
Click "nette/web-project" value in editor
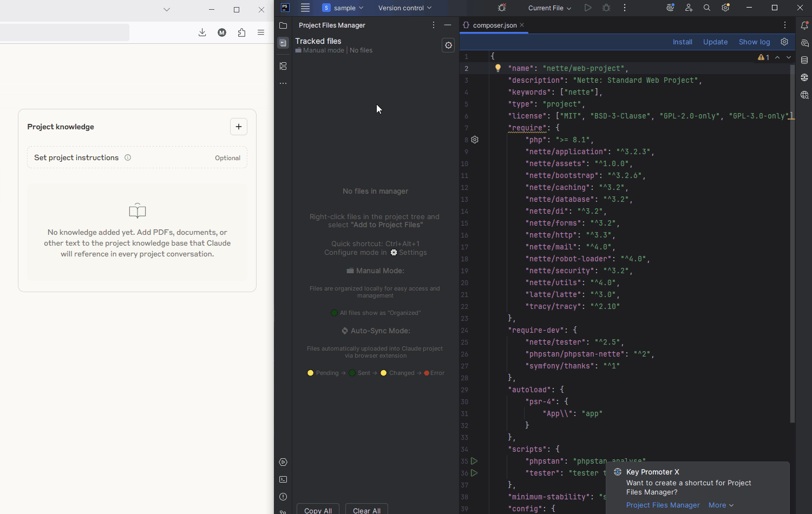tap(585, 68)
